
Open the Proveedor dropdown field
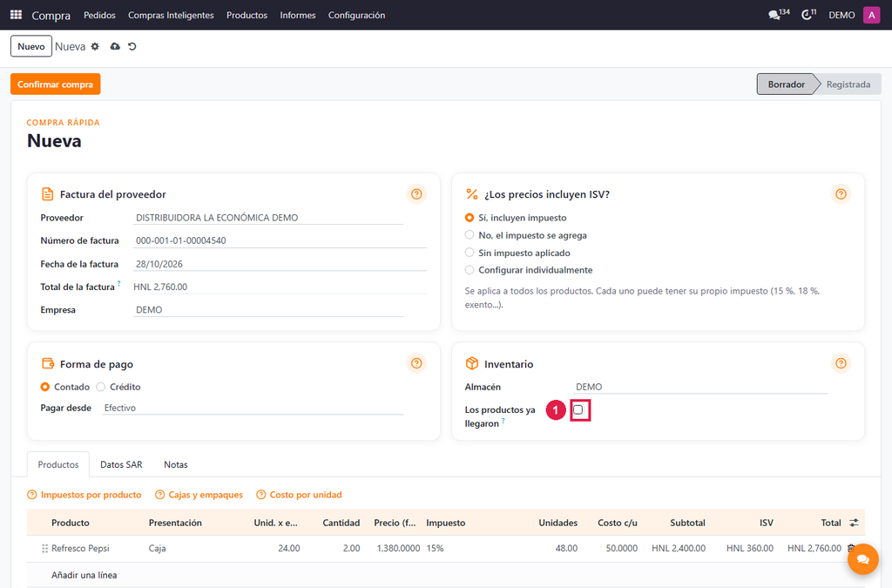coord(268,218)
